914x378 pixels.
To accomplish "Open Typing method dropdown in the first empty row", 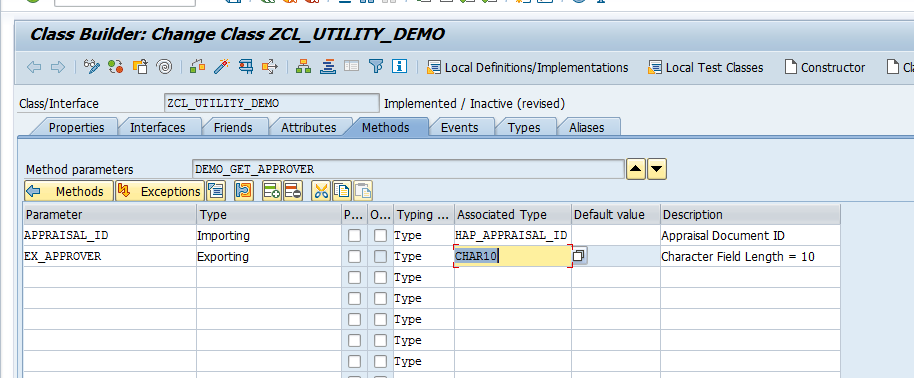I will (x=424, y=278).
